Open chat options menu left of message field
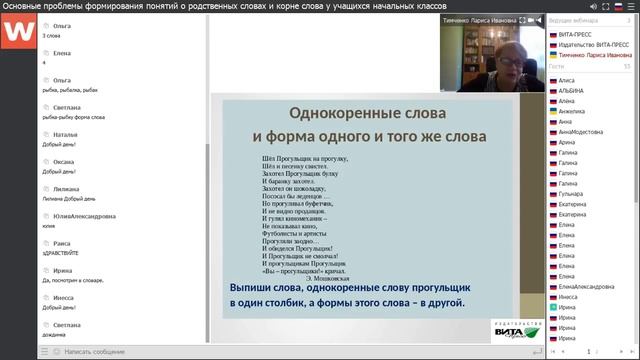This screenshot has height=360, width=640. [44, 351]
